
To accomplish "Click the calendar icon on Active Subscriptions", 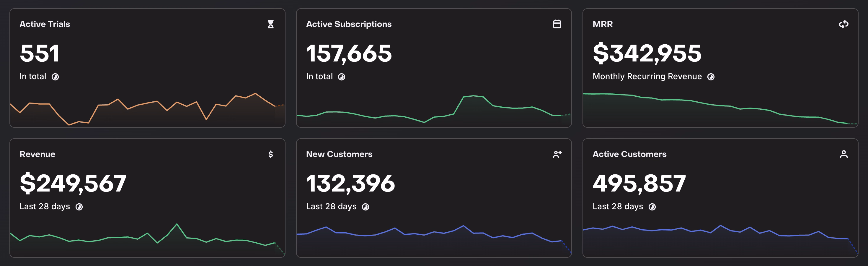I will 557,24.
